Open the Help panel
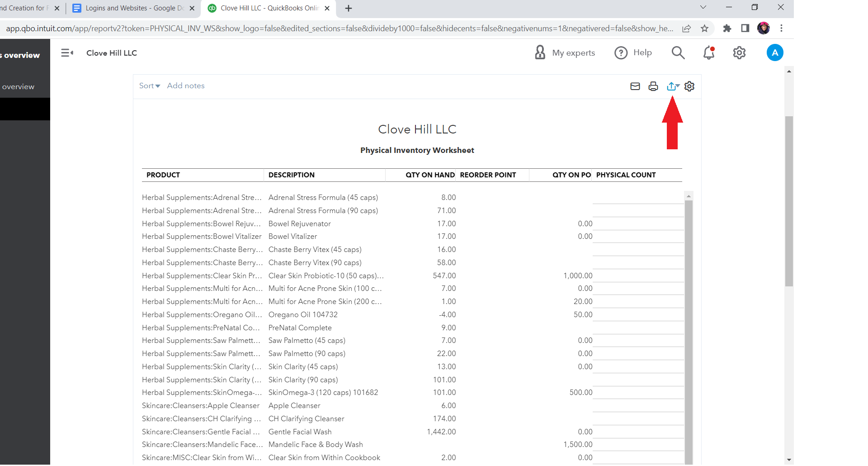Viewport: 868px width, 466px height. (x=633, y=52)
